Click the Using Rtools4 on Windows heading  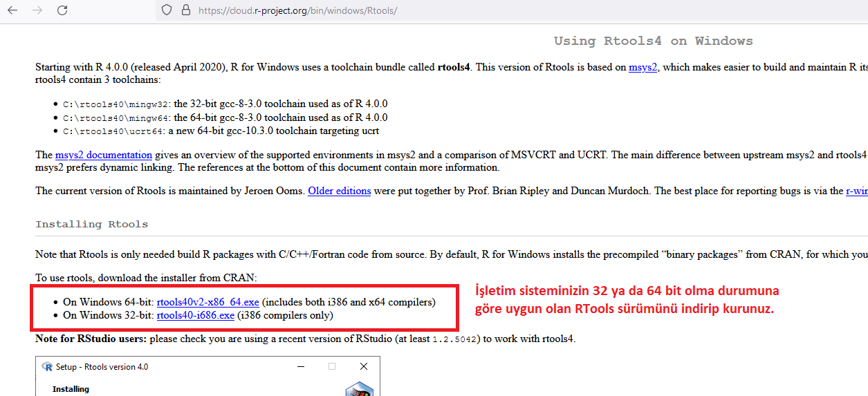pyautogui.click(x=653, y=41)
